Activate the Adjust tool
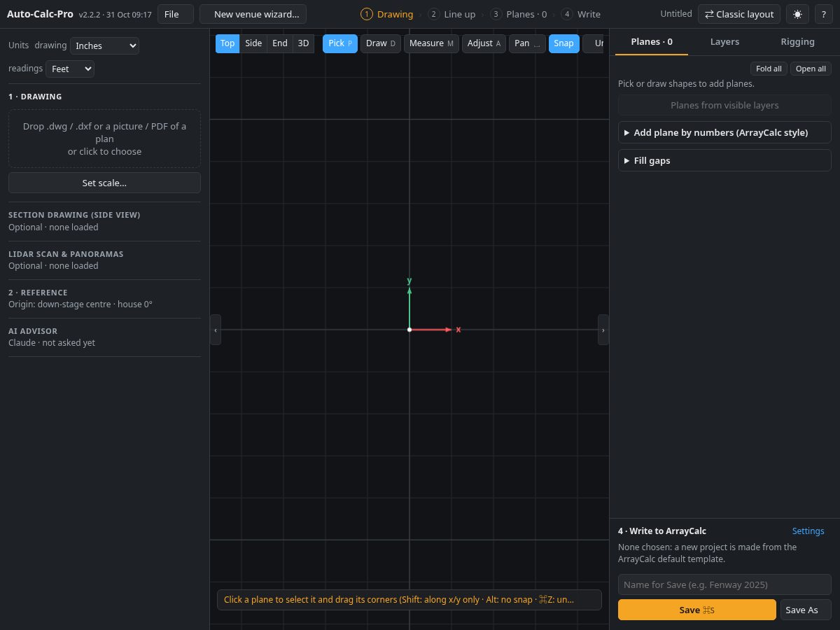The image size is (840, 630). coord(484,43)
